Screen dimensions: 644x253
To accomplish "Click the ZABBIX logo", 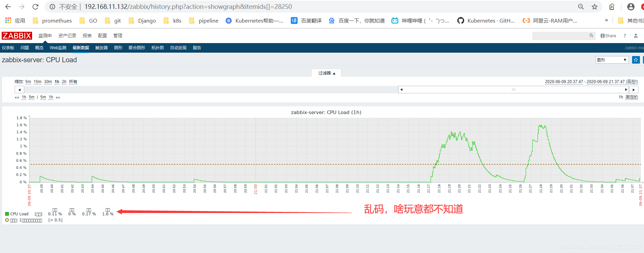I will click(x=17, y=36).
